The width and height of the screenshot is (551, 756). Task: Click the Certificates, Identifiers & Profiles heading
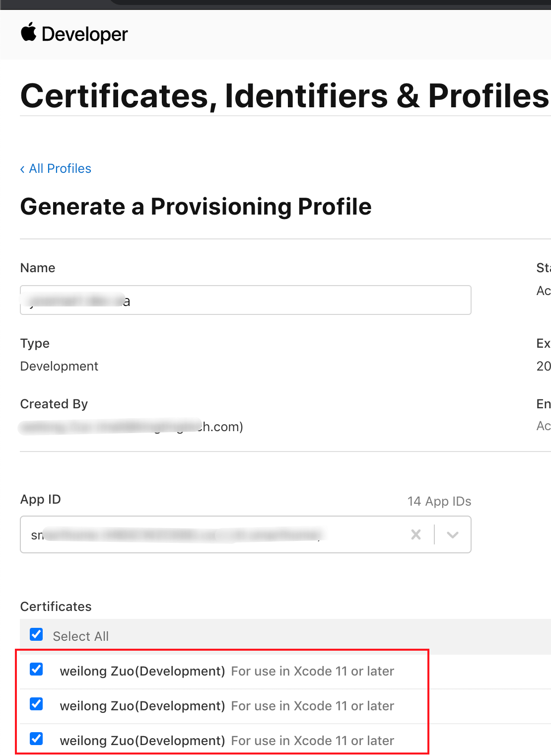[285, 95]
